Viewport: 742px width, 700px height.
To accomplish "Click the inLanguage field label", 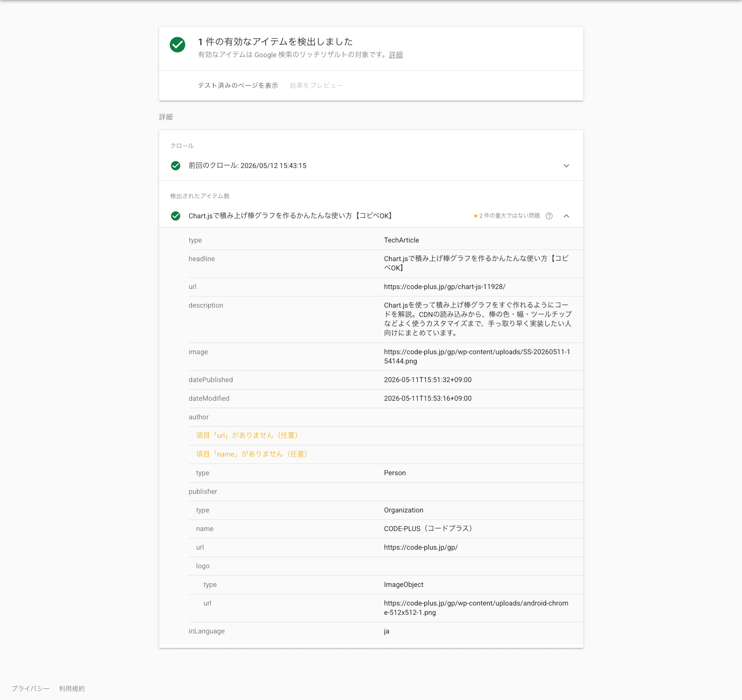I will coord(207,631).
